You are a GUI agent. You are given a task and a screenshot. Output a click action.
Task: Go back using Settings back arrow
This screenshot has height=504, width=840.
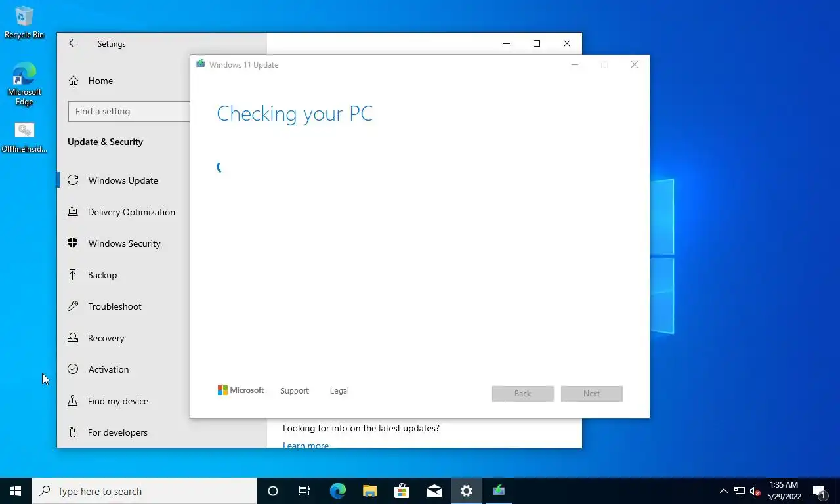tap(73, 43)
